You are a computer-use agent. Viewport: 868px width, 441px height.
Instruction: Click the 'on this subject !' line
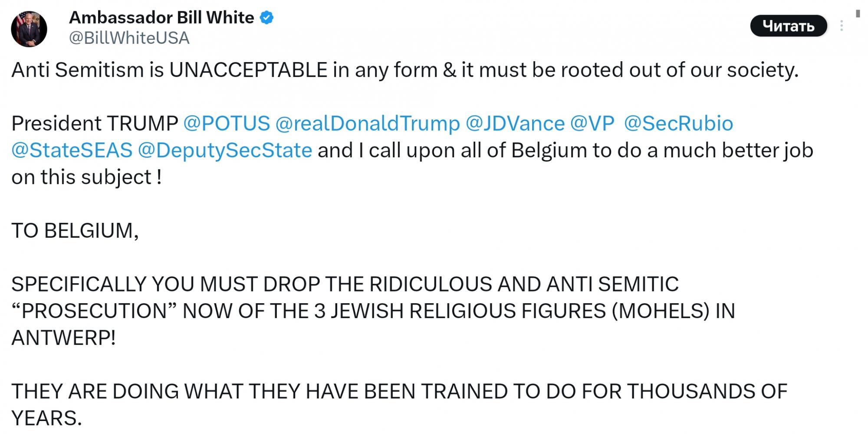[x=86, y=177]
